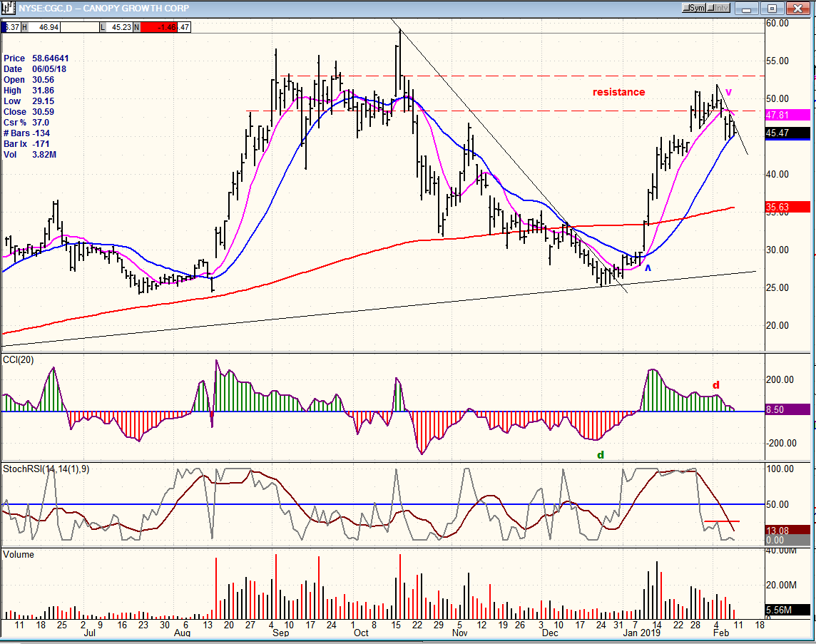816x644 pixels.
Task: Click the 'Jan 2019' label on date axis
Action: (642, 633)
